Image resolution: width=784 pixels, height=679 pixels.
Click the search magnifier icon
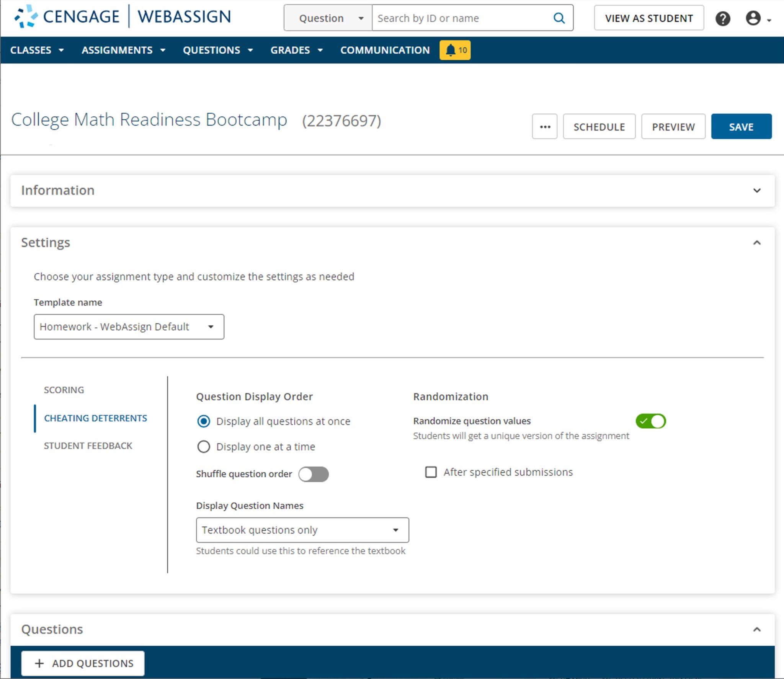559,18
